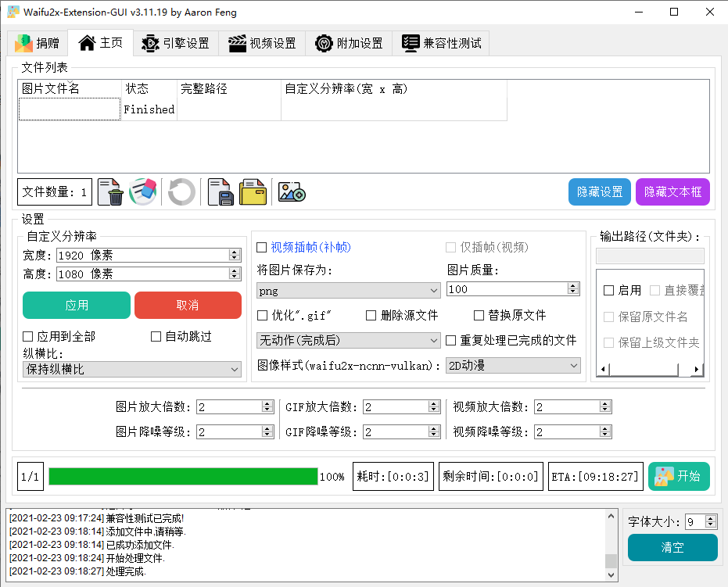The height and width of the screenshot is (587, 728).
Task: Click the save file list floppy icon
Action: pyautogui.click(x=221, y=191)
